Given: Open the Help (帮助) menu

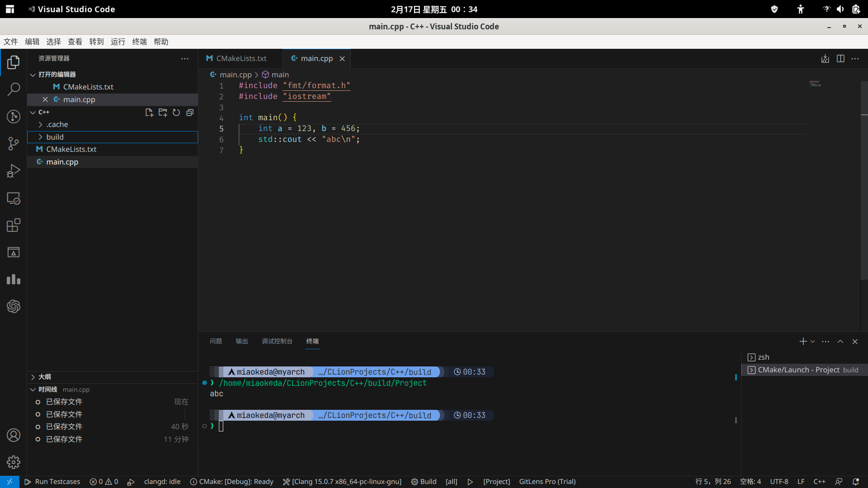Looking at the screenshot, I should pos(161,42).
